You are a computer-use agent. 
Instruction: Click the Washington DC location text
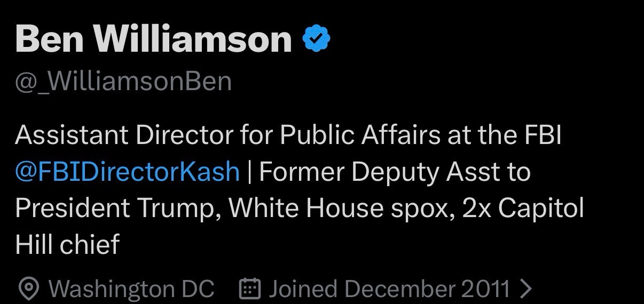point(131,289)
